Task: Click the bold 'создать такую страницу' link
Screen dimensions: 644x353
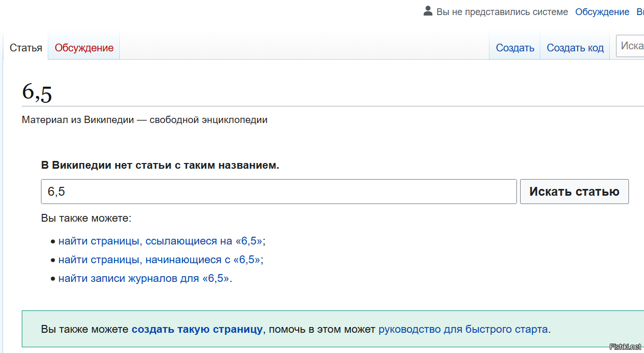Action: pos(197,329)
